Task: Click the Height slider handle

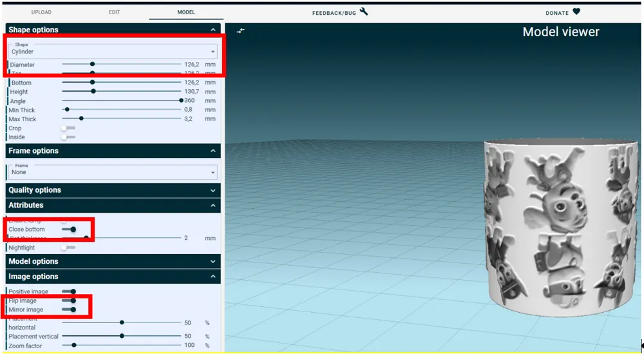Action: pos(93,92)
